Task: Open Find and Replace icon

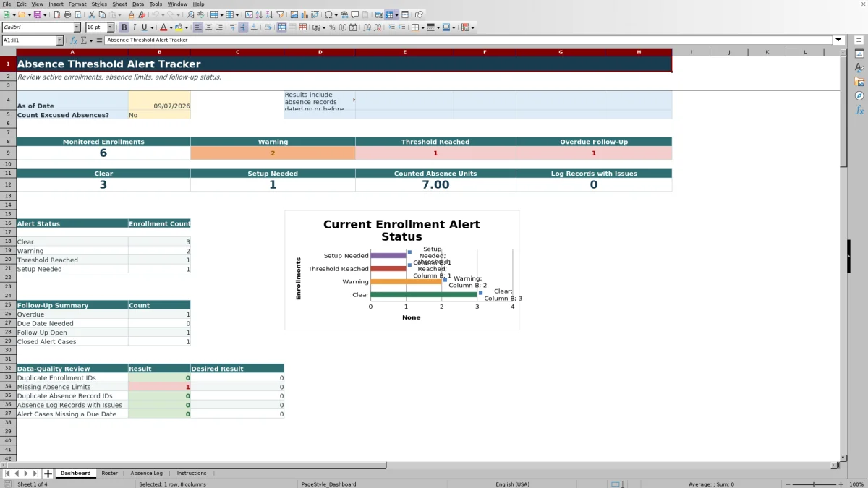Action: pos(190,14)
